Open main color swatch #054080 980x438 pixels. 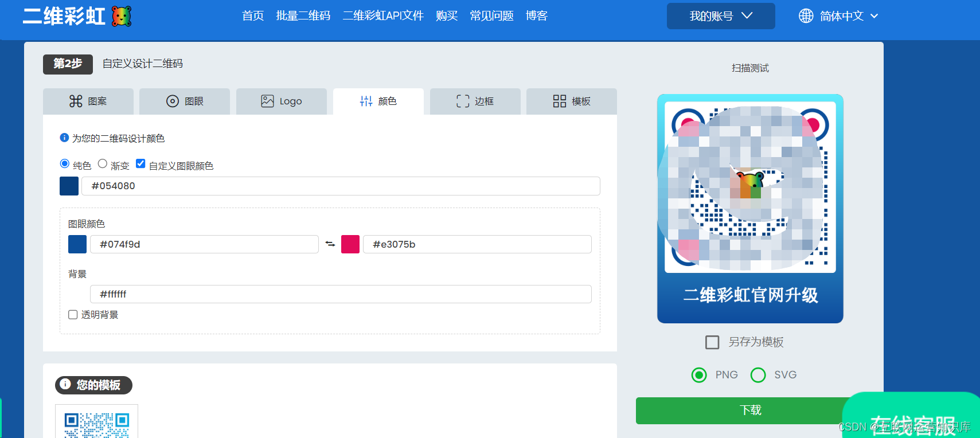click(x=69, y=186)
